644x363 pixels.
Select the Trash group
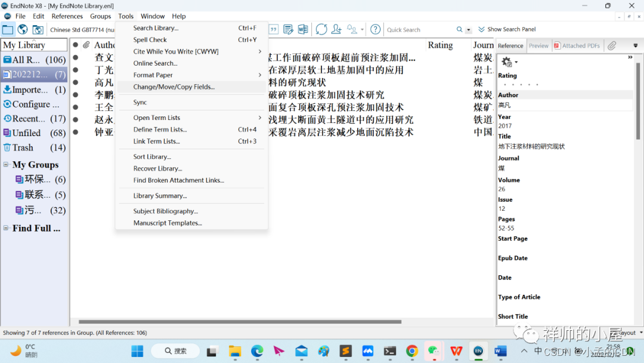pos(35,147)
